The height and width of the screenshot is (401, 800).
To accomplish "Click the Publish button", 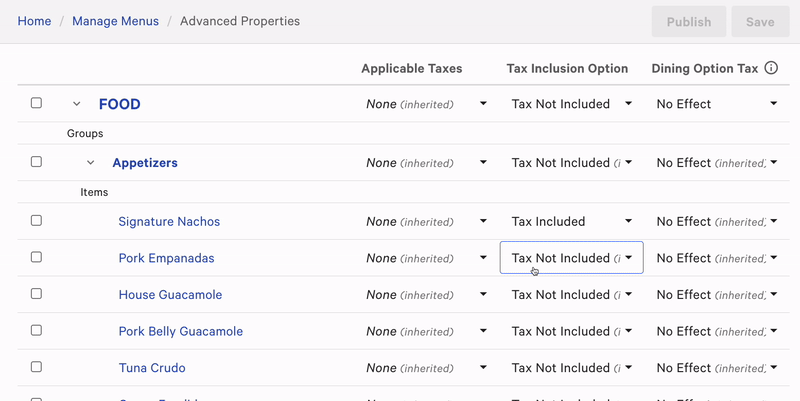I will [x=689, y=21].
